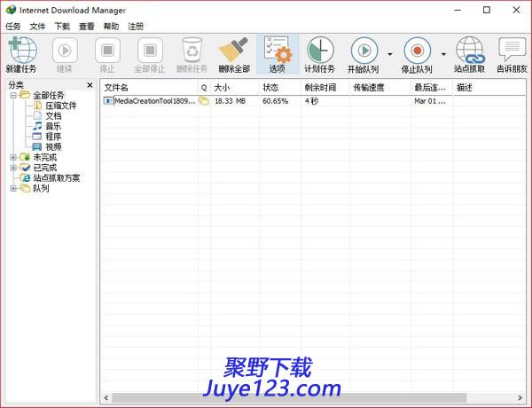Open the arrow dropdown next to 停止队列

coord(443,54)
